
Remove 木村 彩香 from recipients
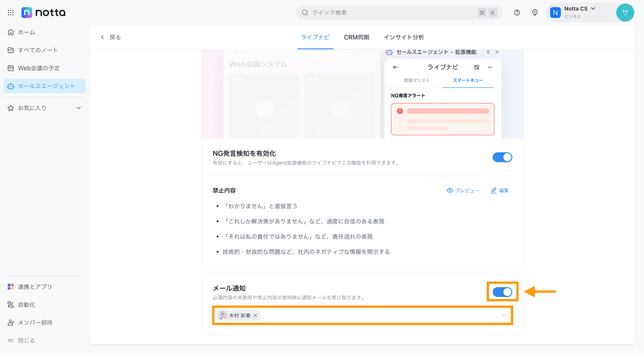click(x=255, y=316)
